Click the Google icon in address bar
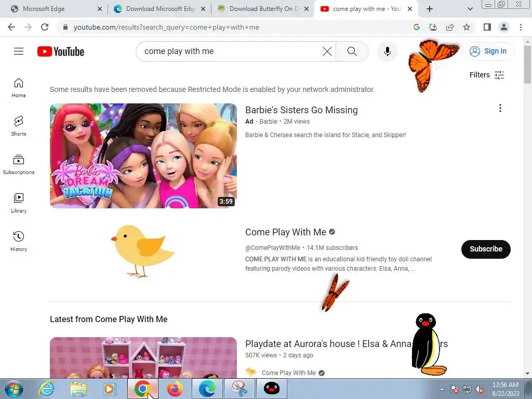 click(x=417, y=27)
